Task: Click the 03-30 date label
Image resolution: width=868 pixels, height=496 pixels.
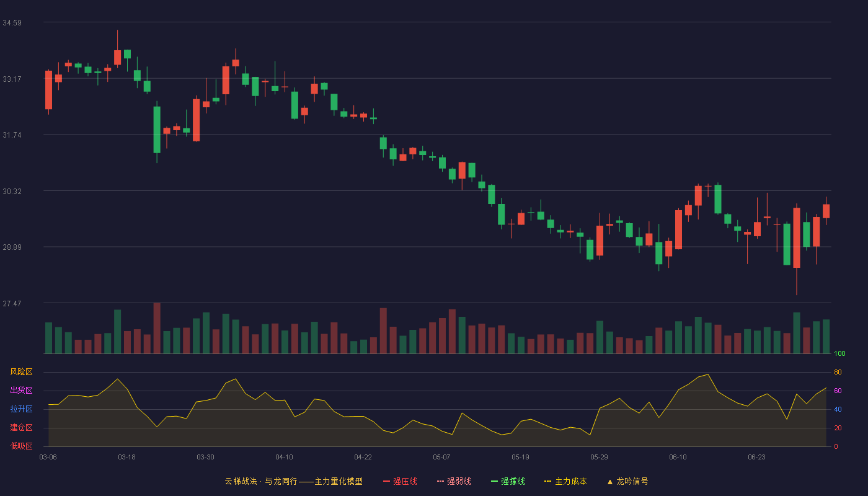Action: [x=205, y=457]
